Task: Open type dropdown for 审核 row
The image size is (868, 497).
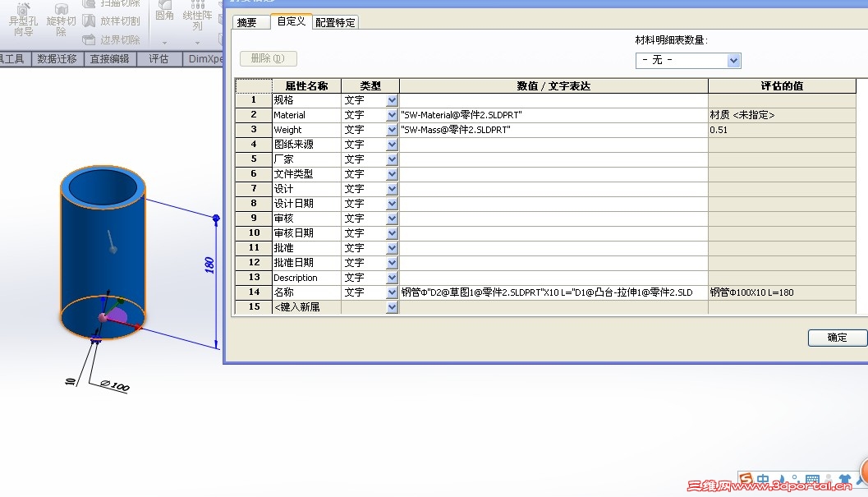Action: (392, 219)
